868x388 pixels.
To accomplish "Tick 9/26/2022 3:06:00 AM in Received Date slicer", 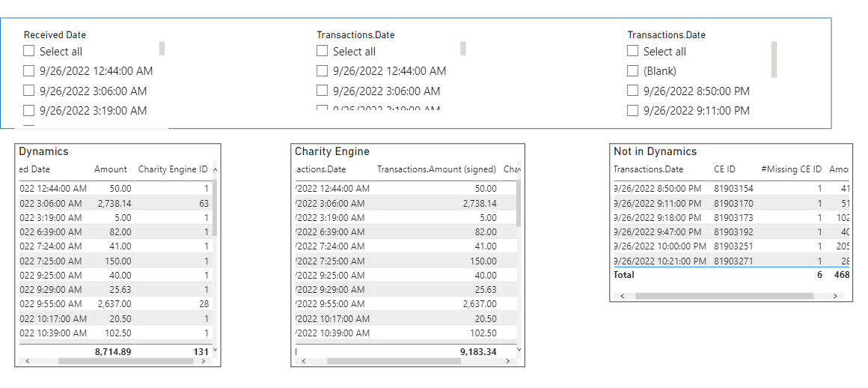I will (x=28, y=91).
